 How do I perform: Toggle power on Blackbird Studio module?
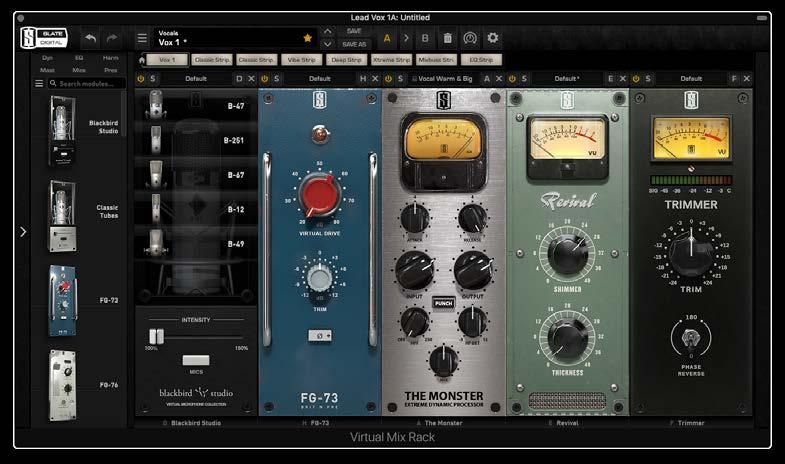(141, 79)
